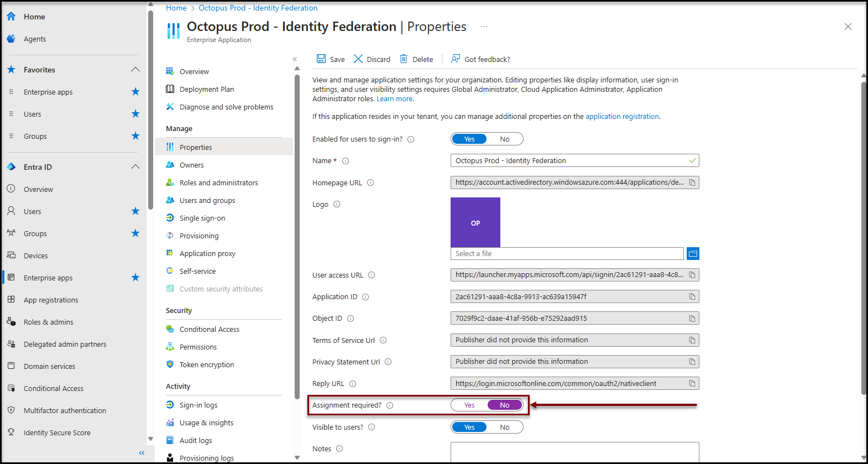
Task: Open Single sign-on menu item
Action: tap(202, 218)
